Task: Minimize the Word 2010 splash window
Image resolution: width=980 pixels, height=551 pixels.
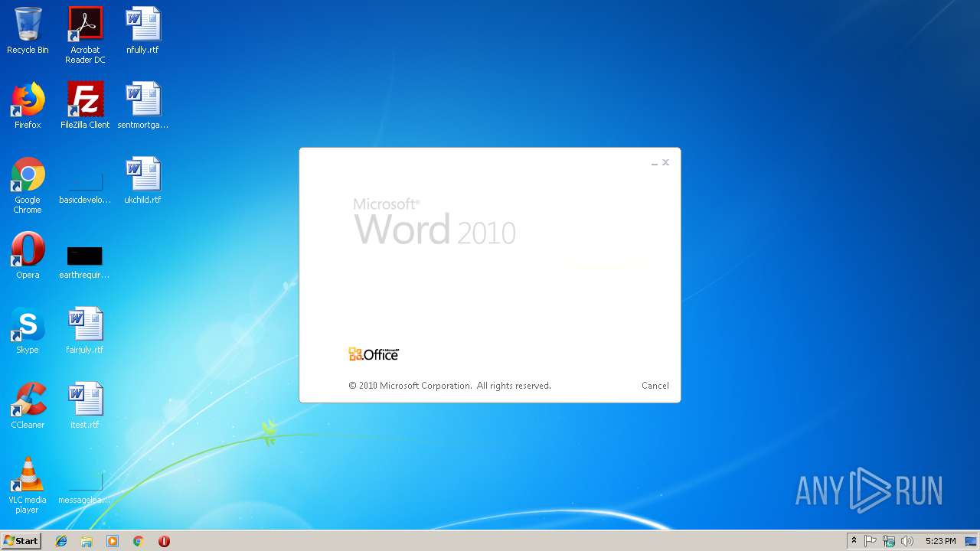Action: tap(655, 163)
